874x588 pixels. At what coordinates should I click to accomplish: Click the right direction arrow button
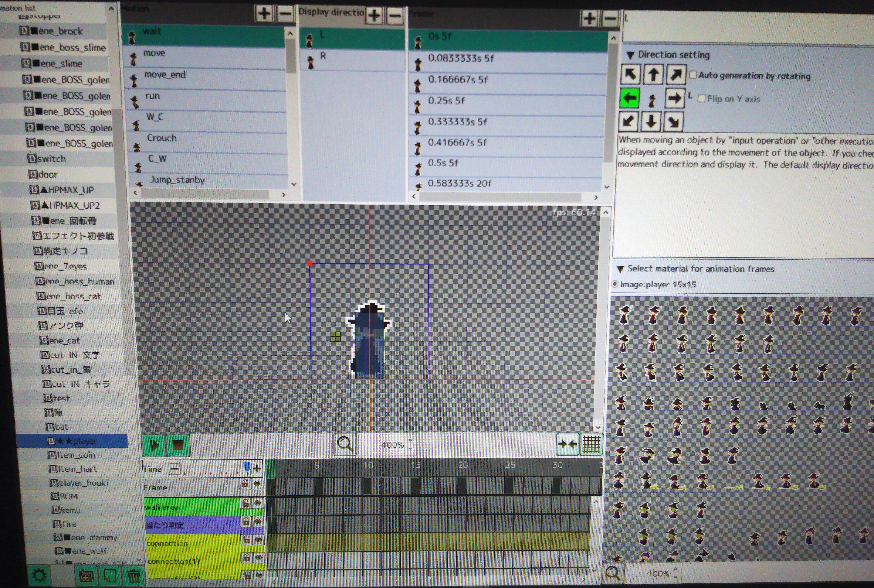click(674, 99)
